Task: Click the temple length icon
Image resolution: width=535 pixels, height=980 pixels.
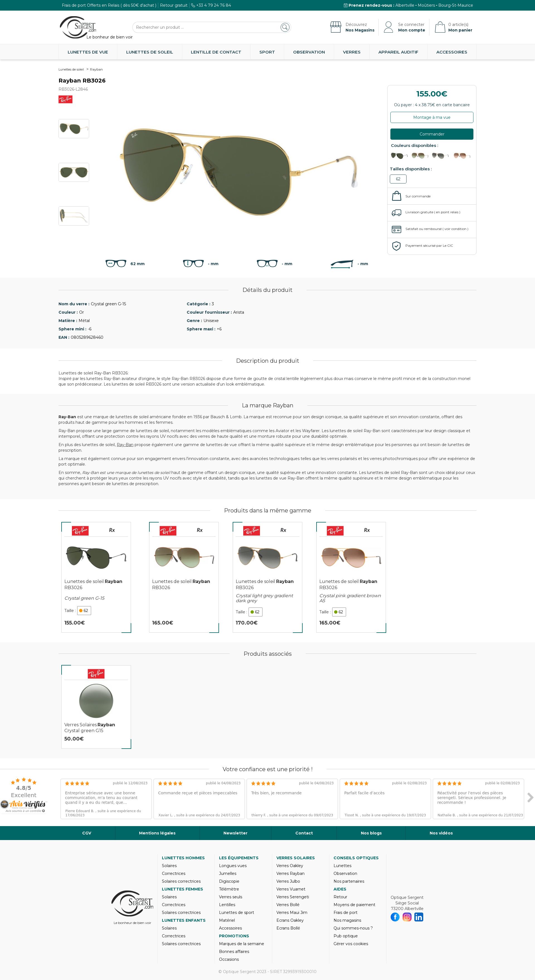Action: (342, 264)
